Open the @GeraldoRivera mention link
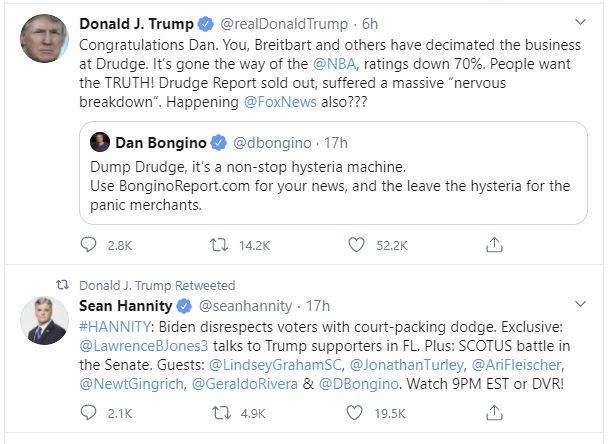Image resolution: width=616 pixels, height=444 pixels. (x=245, y=384)
